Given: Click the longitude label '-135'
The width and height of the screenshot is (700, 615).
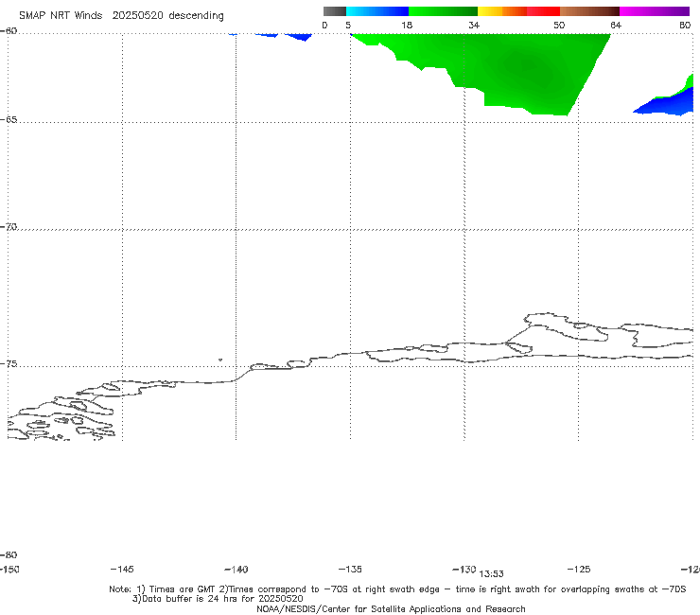Looking at the screenshot, I should pyautogui.click(x=350, y=570).
